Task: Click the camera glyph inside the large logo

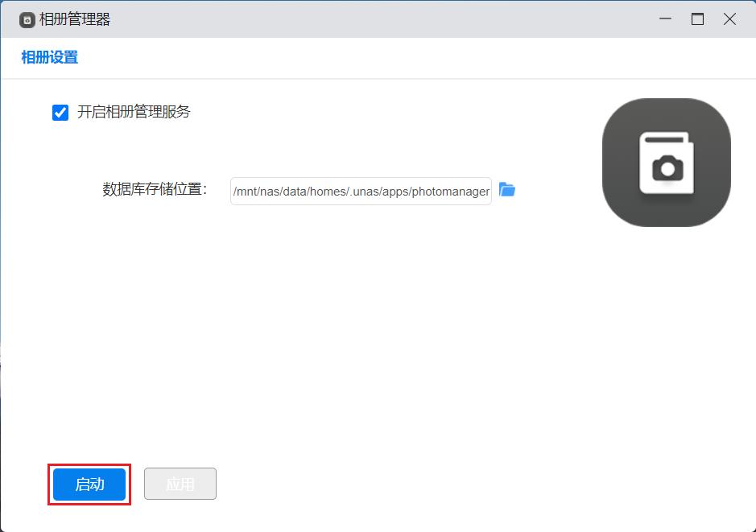Action: [667, 168]
